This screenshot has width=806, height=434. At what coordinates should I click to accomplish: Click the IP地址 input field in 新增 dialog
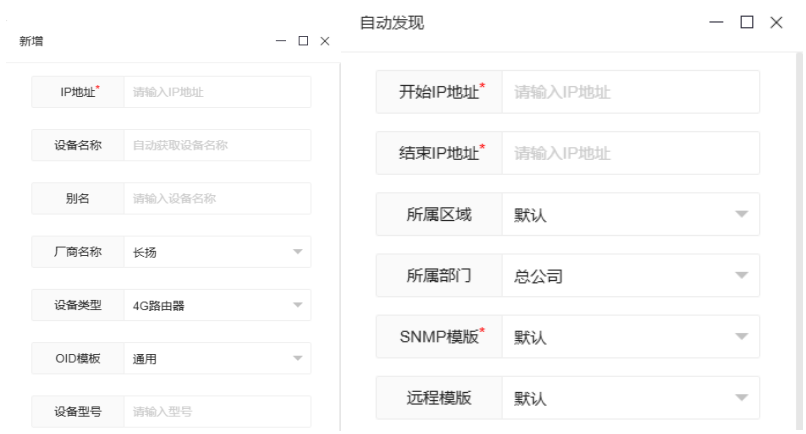click(x=217, y=93)
